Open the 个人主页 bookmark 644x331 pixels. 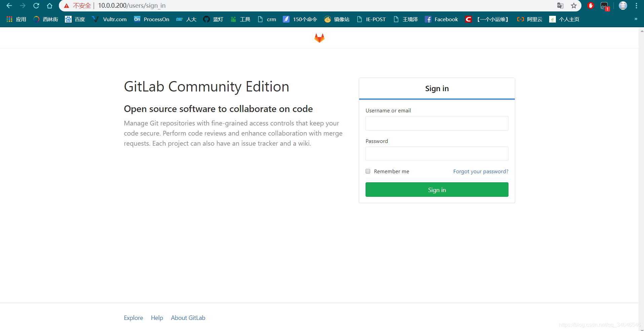click(x=564, y=19)
